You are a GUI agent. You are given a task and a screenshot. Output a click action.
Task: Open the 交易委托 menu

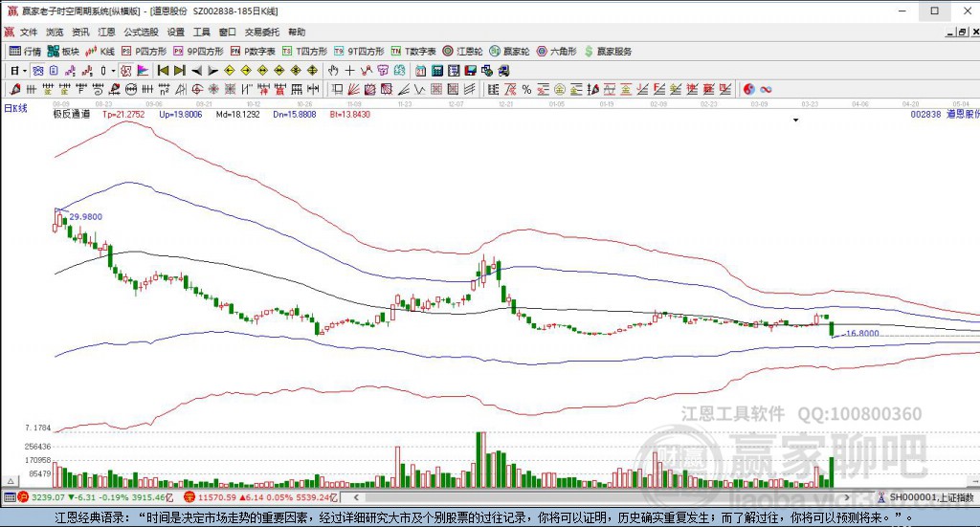click(261, 32)
